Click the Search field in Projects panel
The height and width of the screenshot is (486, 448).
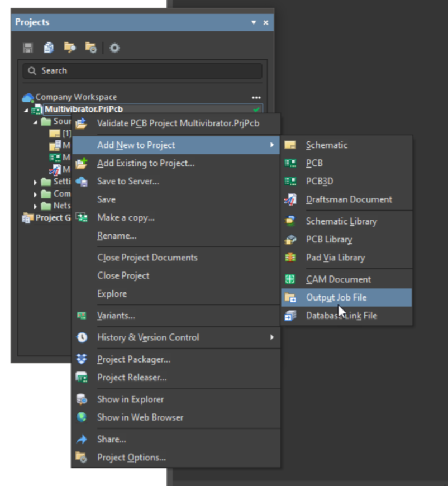point(142,71)
